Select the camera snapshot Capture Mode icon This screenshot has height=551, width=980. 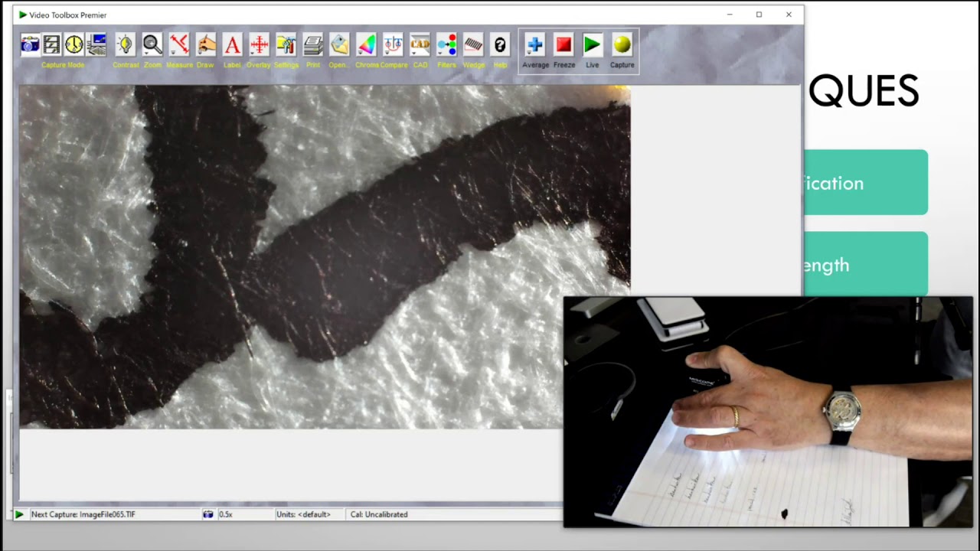(29, 45)
